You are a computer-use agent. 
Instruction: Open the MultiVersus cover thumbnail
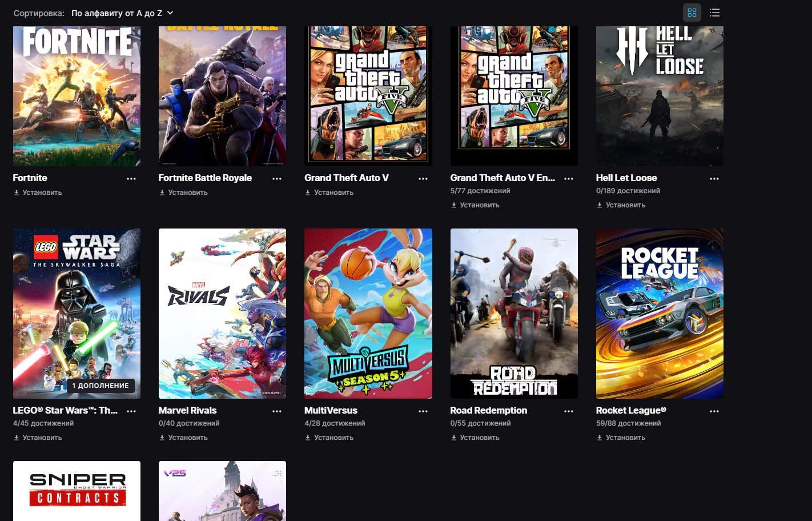coord(368,313)
